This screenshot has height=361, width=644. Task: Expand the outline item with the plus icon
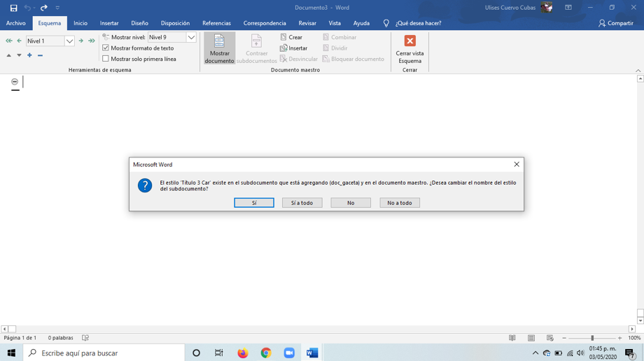[x=29, y=55]
